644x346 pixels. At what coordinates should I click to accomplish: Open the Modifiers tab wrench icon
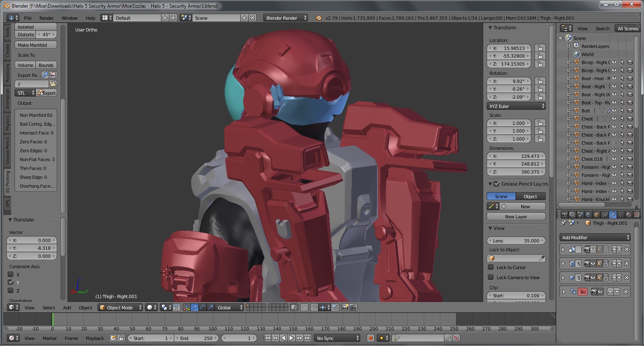(613, 215)
